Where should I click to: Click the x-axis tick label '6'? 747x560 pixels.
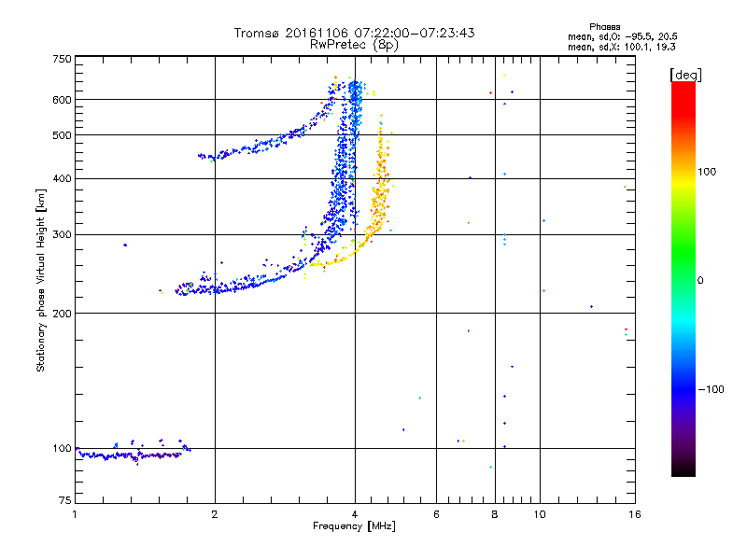tap(436, 514)
